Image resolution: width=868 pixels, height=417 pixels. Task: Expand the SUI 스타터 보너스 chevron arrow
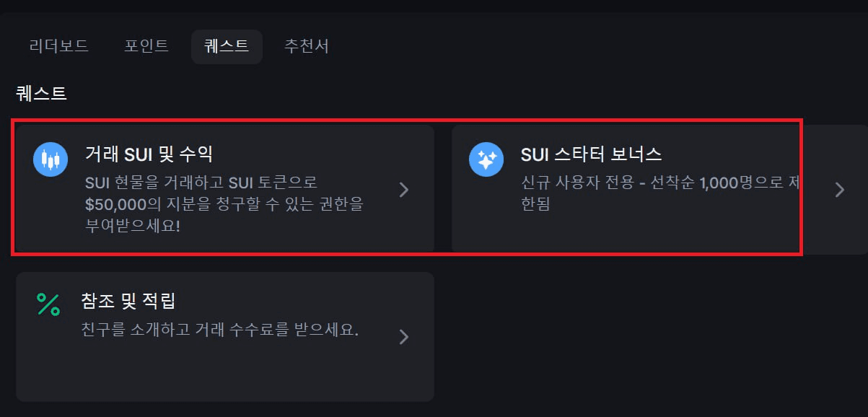pos(839,190)
